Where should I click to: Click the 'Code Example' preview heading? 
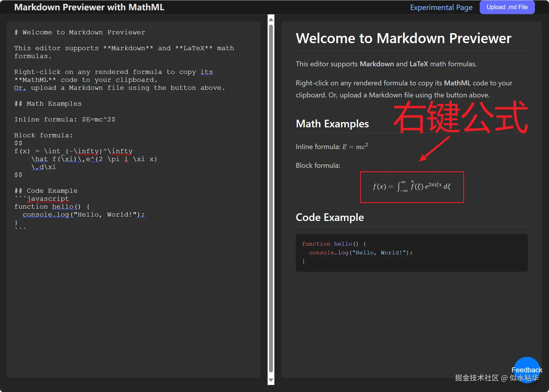click(330, 217)
